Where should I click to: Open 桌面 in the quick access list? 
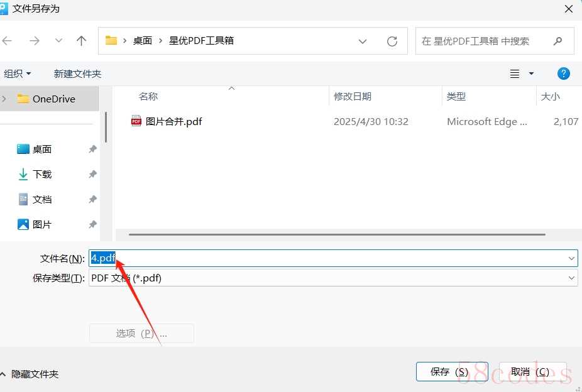coord(41,149)
